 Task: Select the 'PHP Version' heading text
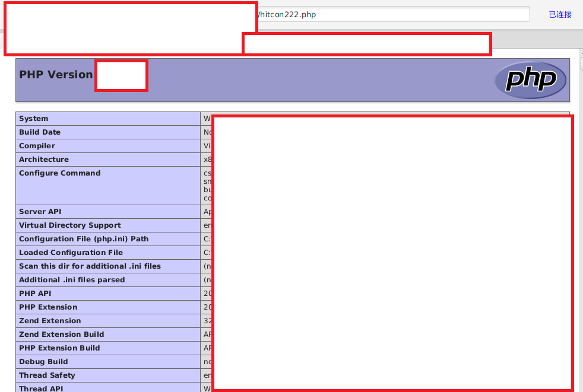click(x=56, y=75)
